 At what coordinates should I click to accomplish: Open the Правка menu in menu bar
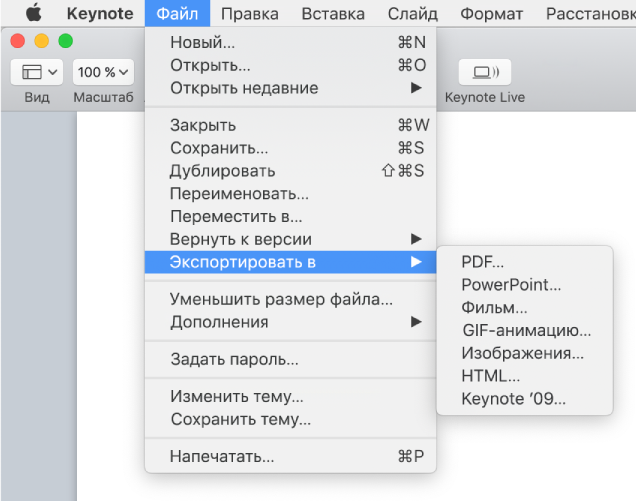click(x=250, y=14)
